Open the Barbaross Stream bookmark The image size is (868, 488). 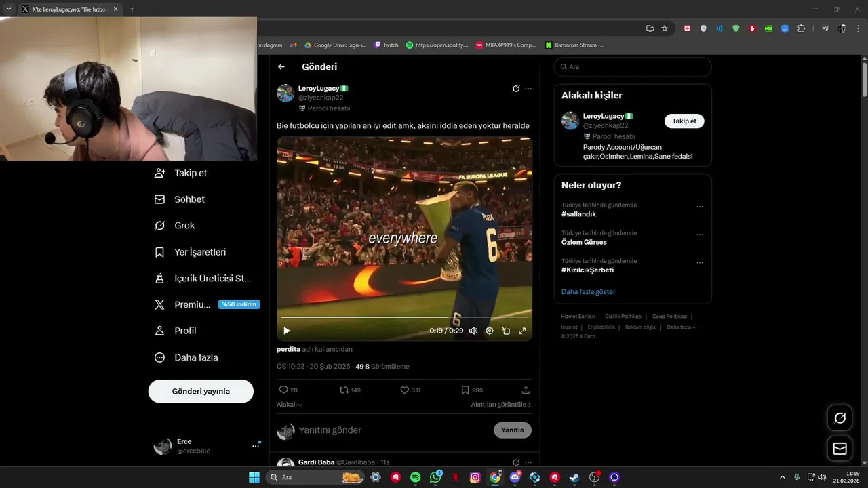pos(574,45)
